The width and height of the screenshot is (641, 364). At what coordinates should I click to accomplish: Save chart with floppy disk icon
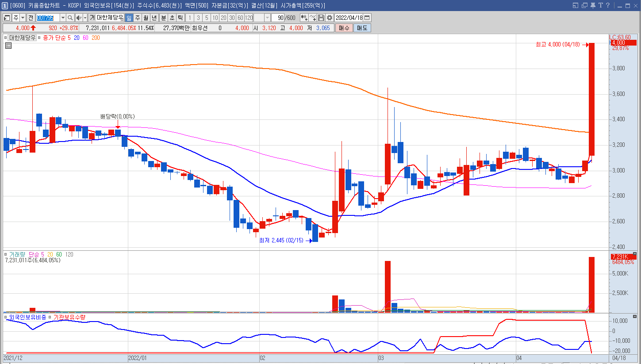pyautogui.click(x=321, y=18)
